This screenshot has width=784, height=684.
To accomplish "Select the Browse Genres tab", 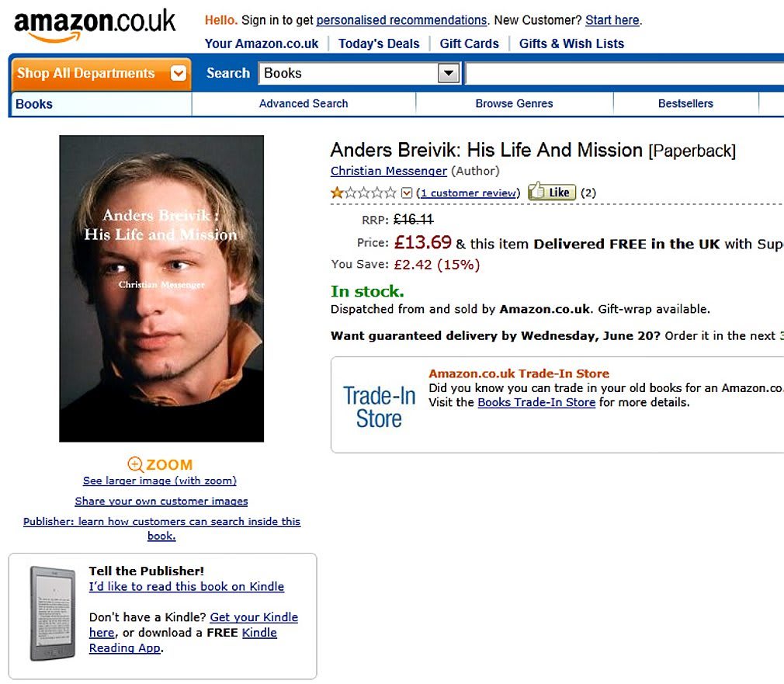I will 514,103.
